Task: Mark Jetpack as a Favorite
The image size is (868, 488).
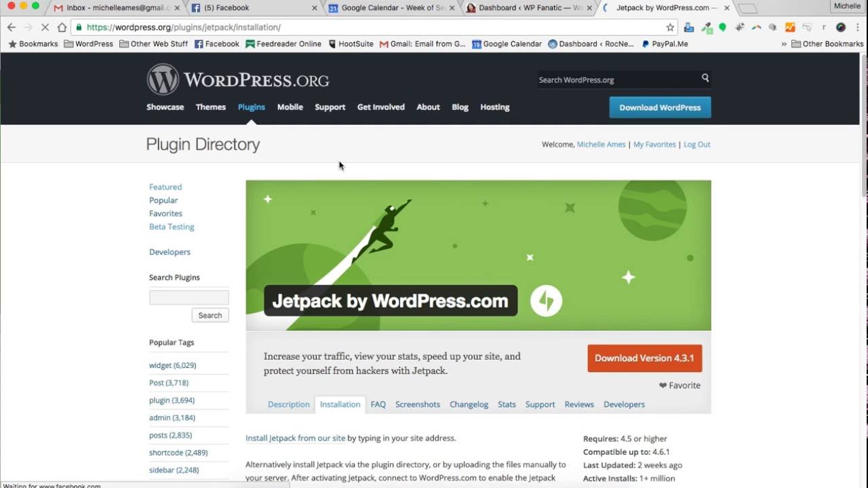Action: [679, 386]
